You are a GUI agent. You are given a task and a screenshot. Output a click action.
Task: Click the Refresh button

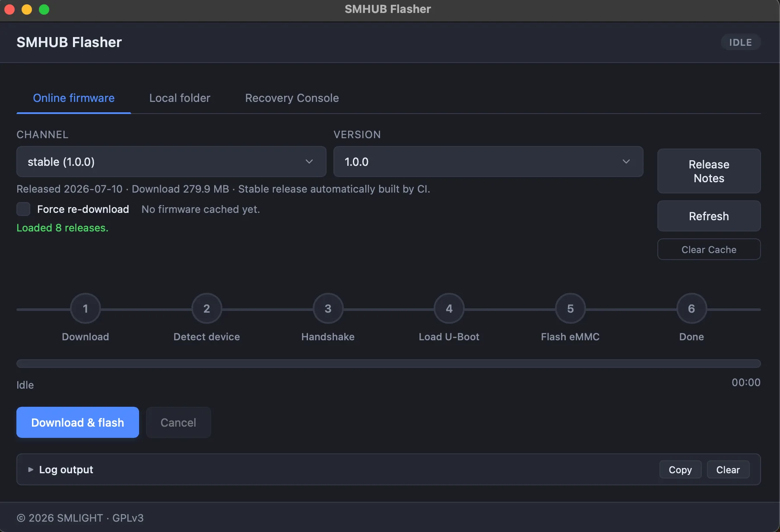coord(709,216)
